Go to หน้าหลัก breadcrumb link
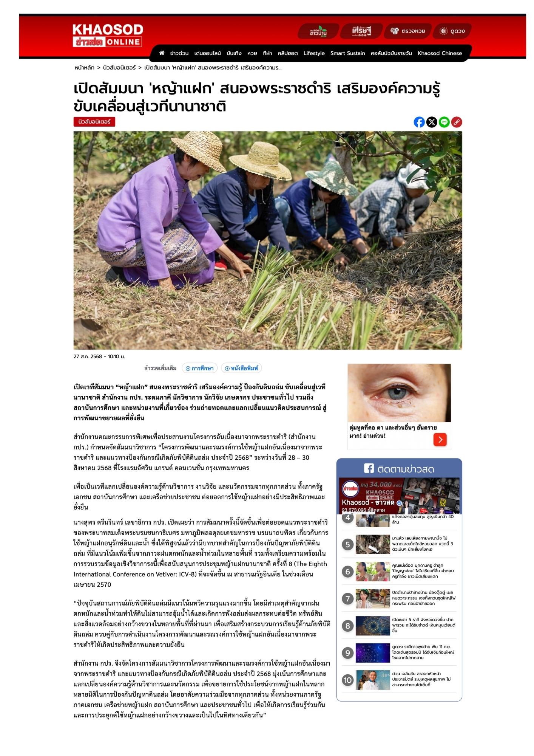The height and width of the screenshot is (756, 534). point(84,68)
